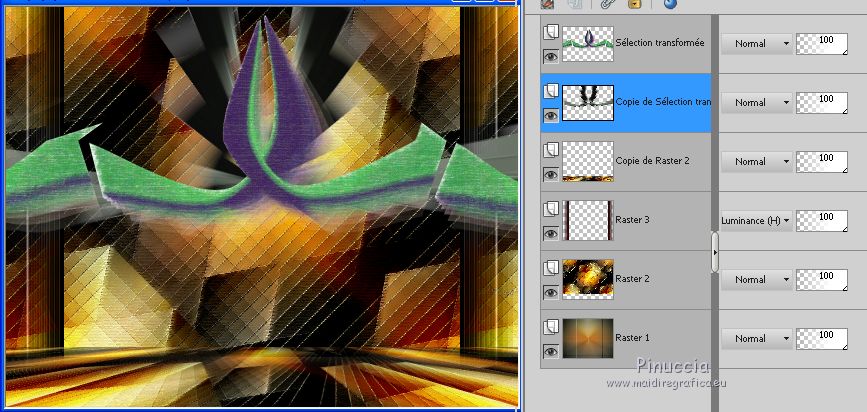Click the chain link icon in layers toolbar

tap(610, 4)
